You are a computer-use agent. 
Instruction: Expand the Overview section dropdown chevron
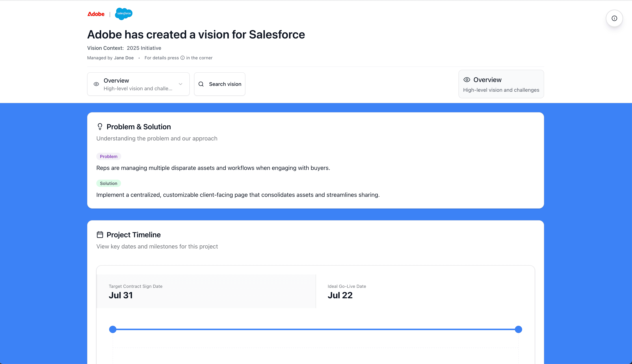[x=181, y=84]
